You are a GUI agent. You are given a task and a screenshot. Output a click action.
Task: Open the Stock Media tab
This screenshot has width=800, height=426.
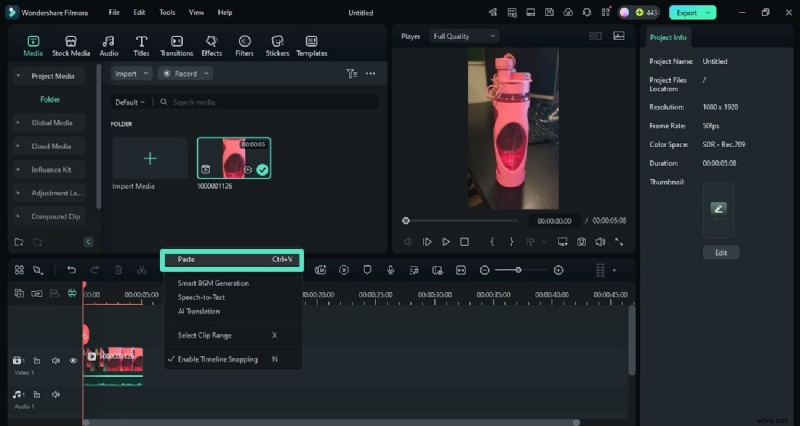[71, 46]
